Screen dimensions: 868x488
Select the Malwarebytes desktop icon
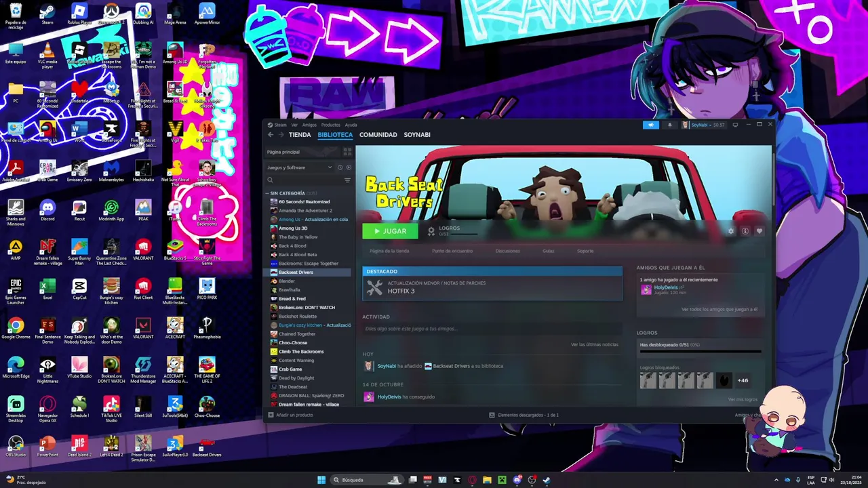(x=111, y=171)
